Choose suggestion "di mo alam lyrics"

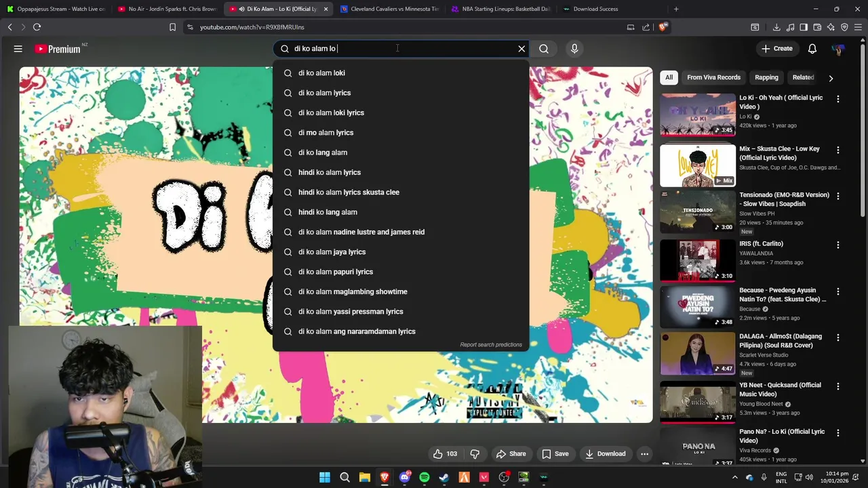tap(400, 133)
